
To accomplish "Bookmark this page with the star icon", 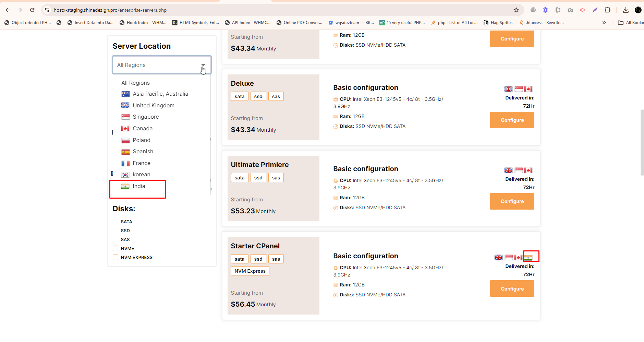I will pos(516,10).
